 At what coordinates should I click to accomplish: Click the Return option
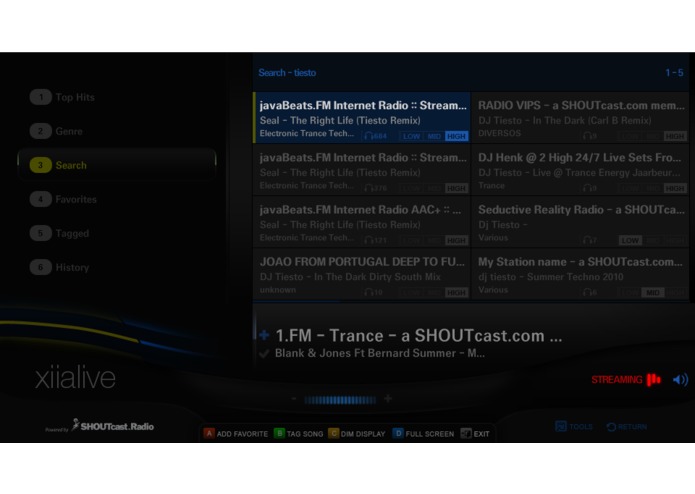click(x=627, y=427)
